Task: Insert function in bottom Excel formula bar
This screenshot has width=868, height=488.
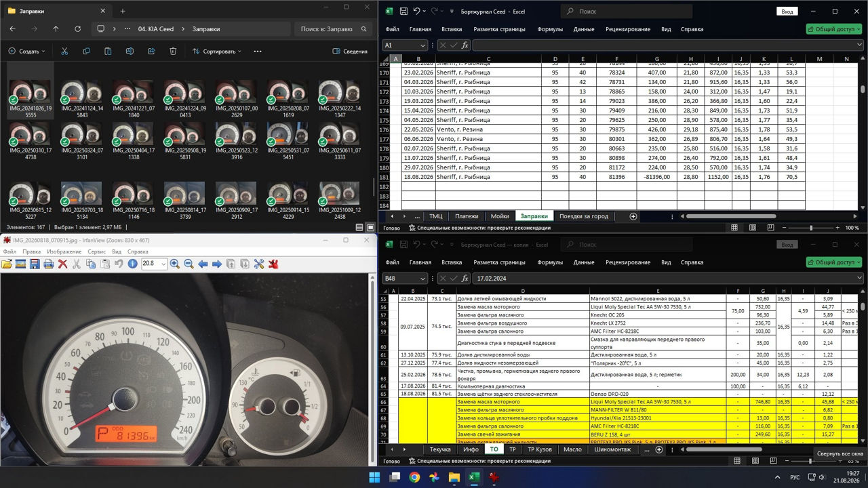Action: 465,279
